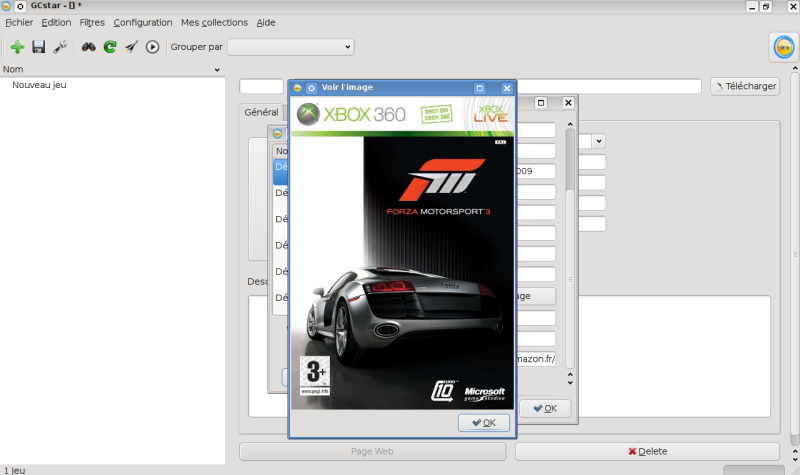Select Nouveau jeu in the list

(39, 85)
